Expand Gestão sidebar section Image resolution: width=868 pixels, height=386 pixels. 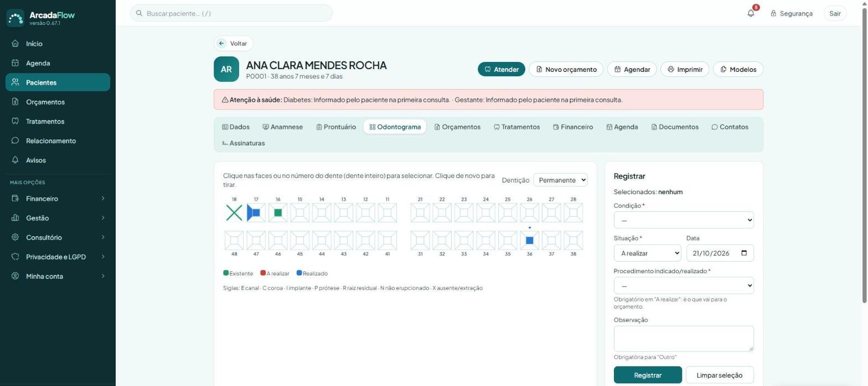click(58, 218)
